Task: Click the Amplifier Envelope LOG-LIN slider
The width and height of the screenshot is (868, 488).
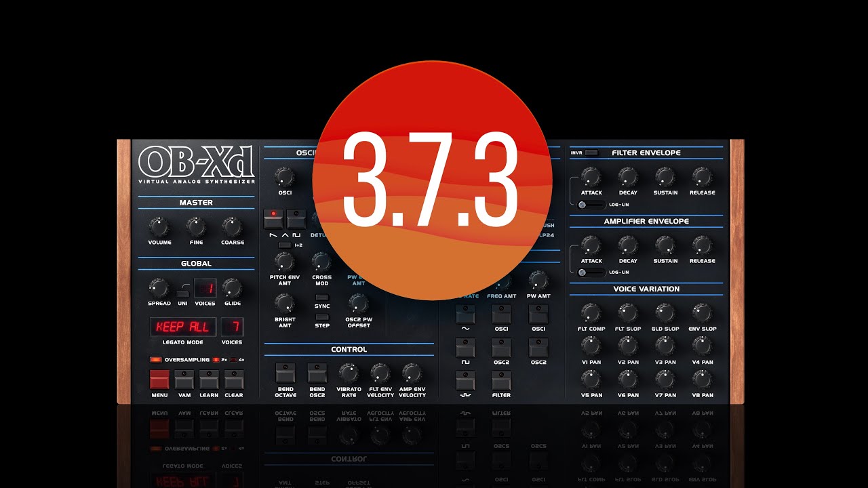Action: point(591,272)
